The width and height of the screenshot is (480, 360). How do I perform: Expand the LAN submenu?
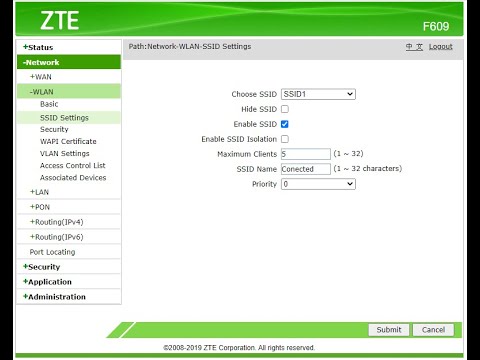[x=39, y=192]
